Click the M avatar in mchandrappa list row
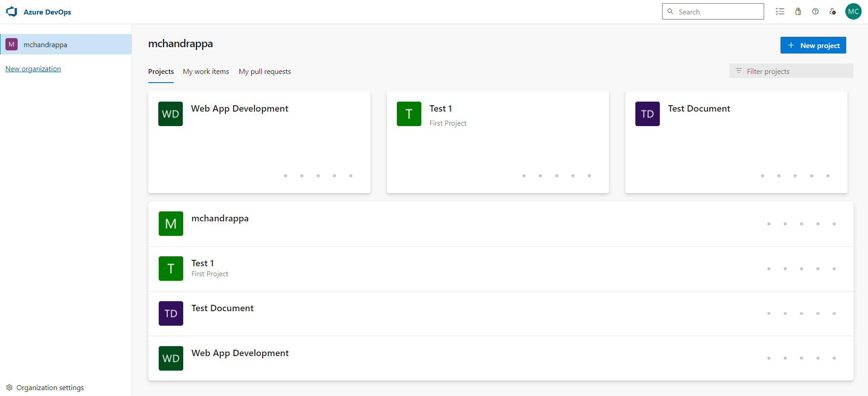Screen dimensions: 868x396 [171, 224]
